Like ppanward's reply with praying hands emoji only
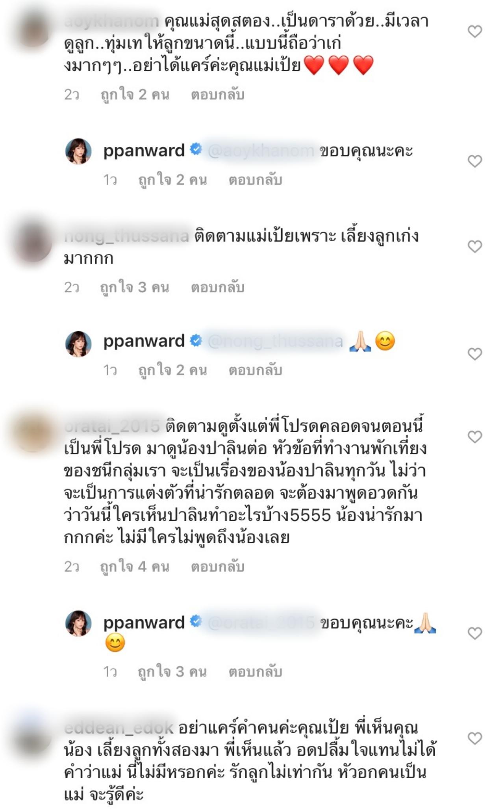 475,354
